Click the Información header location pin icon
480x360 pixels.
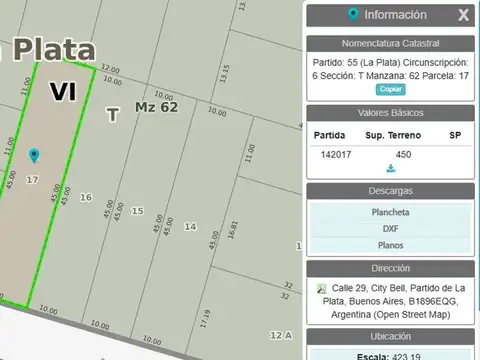click(x=353, y=15)
